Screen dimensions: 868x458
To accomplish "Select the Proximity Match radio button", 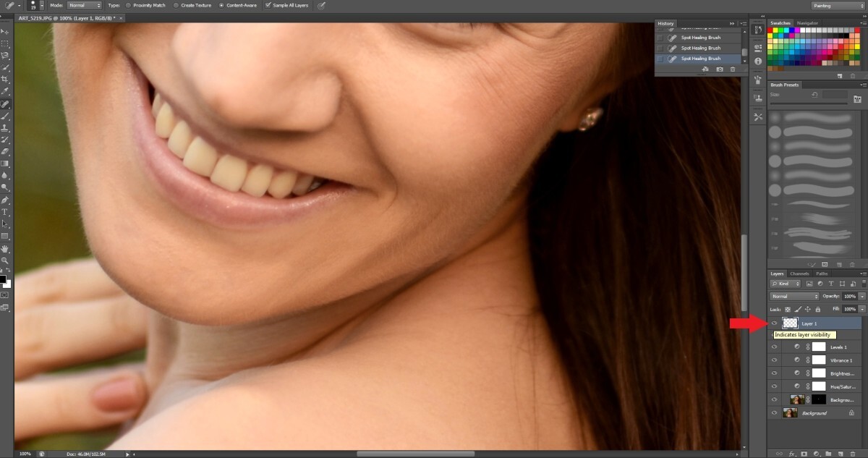I will tap(129, 5).
